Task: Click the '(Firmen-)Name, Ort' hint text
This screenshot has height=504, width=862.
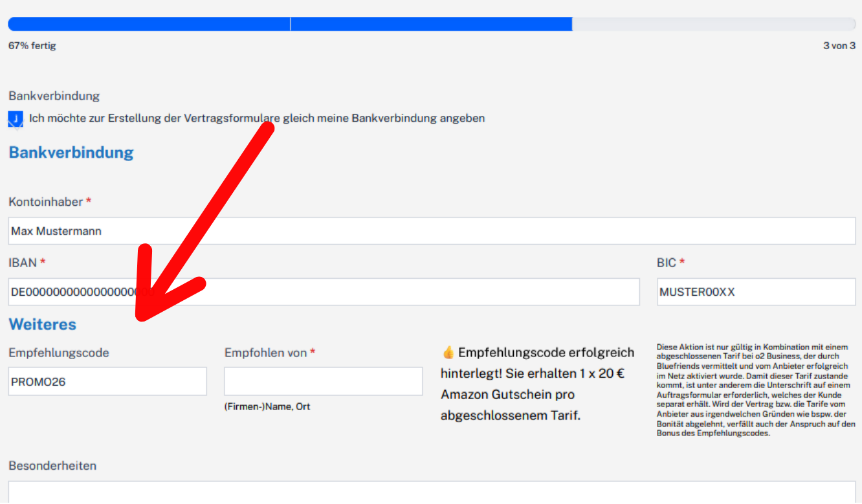Action: (x=267, y=407)
